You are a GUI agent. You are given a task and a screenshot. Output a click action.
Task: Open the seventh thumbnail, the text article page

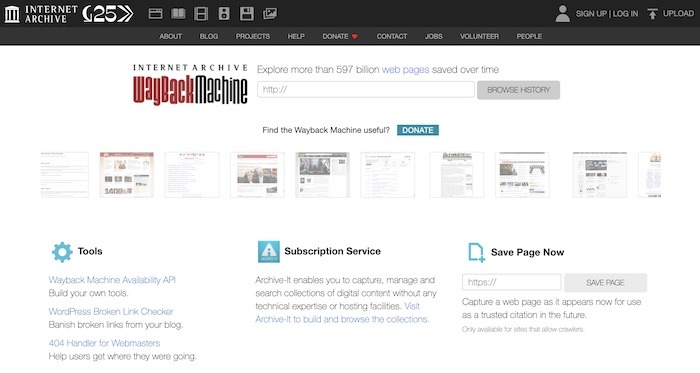point(457,175)
